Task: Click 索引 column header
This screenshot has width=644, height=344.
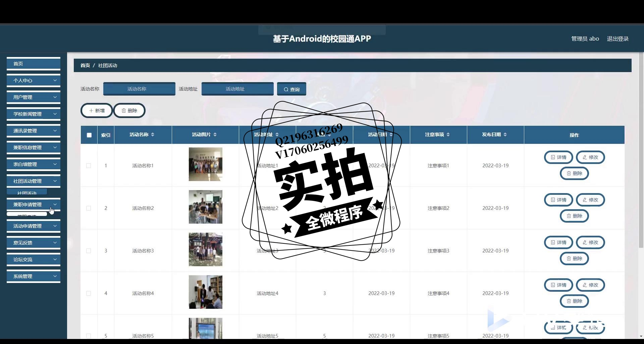Action: (x=106, y=135)
